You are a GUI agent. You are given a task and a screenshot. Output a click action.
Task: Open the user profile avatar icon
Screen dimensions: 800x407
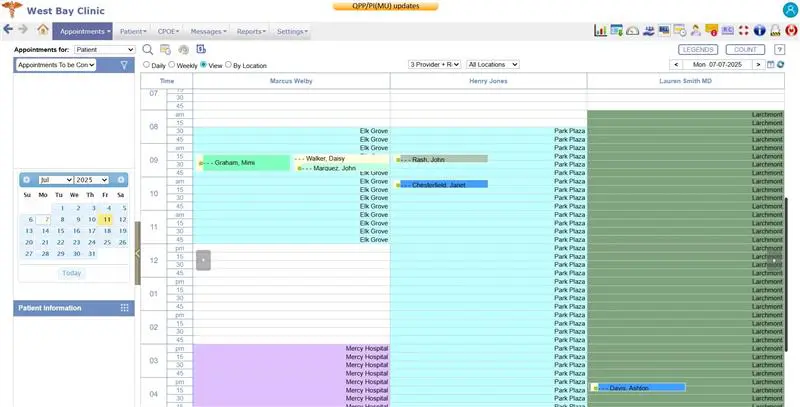[790, 10]
